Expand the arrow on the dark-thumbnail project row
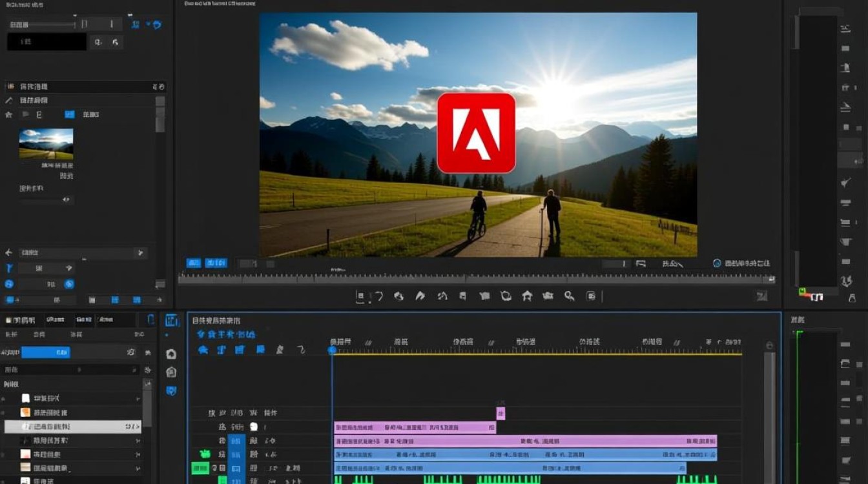 [138, 441]
